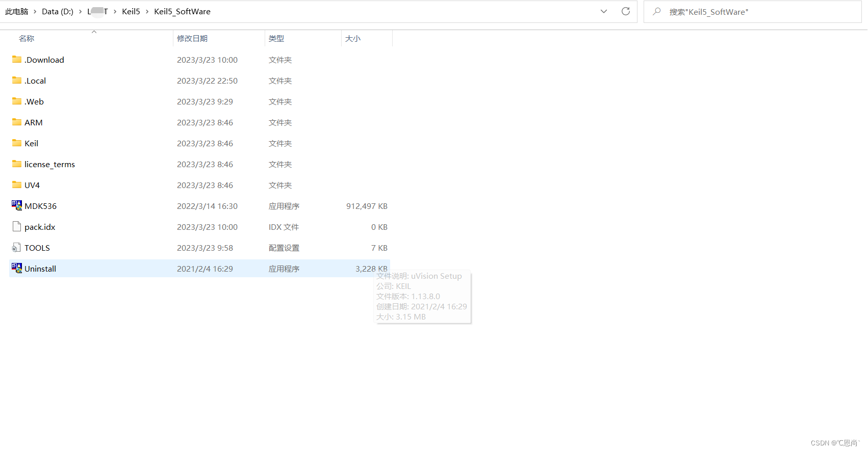This screenshot has width=868, height=451.
Task: Select the pack.idx file name
Action: point(40,227)
